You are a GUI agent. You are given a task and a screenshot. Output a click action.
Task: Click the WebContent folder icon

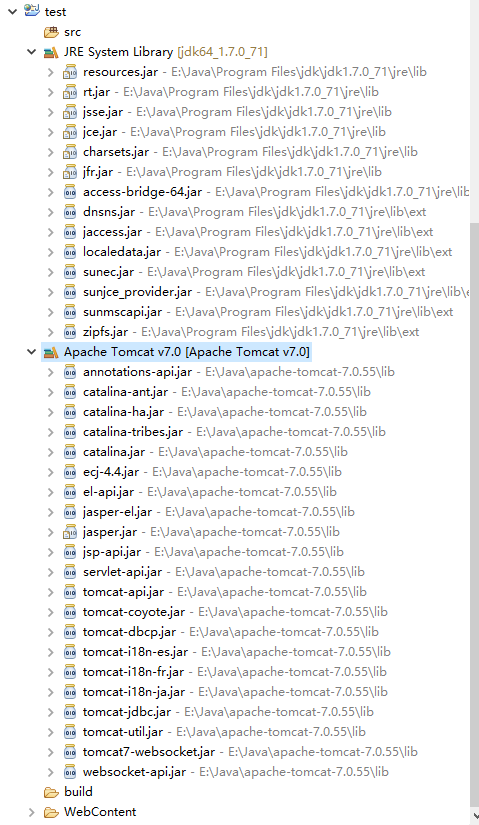pyautogui.click(x=51, y=812)
